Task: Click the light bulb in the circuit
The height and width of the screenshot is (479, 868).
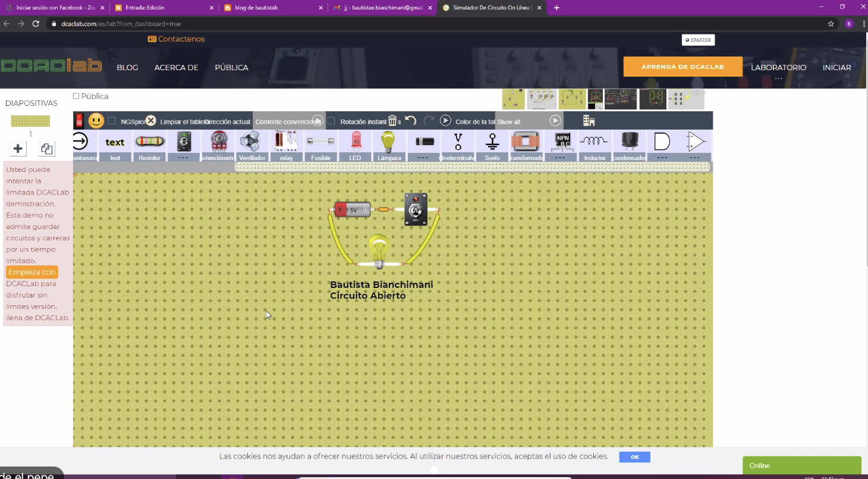Action: point(379,251)
